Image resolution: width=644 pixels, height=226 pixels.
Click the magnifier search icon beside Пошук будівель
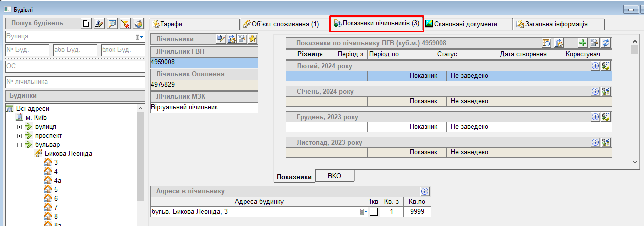click(113, 23)
